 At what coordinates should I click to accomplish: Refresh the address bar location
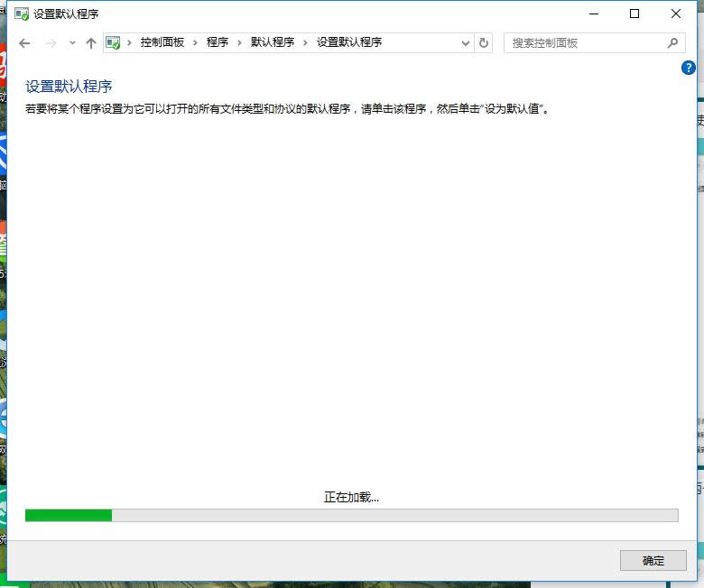click(484, 43)
